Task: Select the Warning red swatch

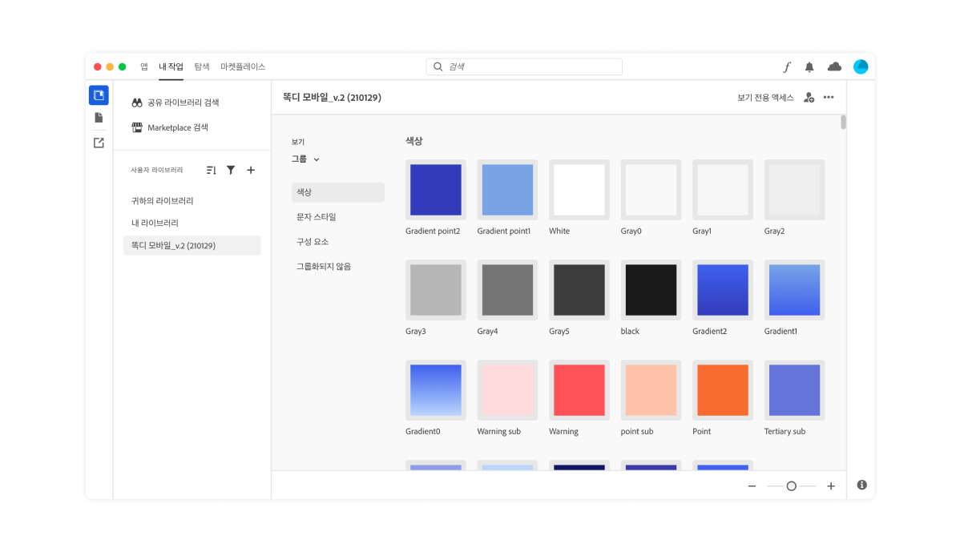Action: coord(579,390)
